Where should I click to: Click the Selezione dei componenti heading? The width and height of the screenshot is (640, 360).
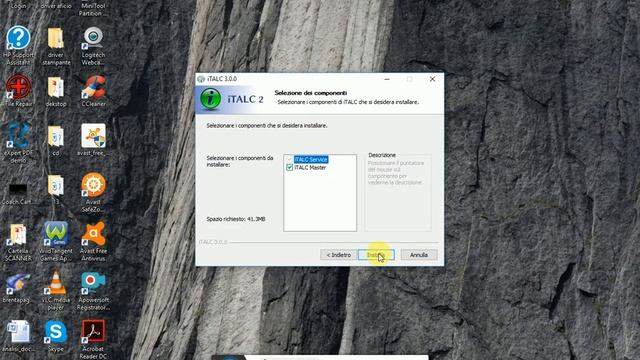(311, 93)
